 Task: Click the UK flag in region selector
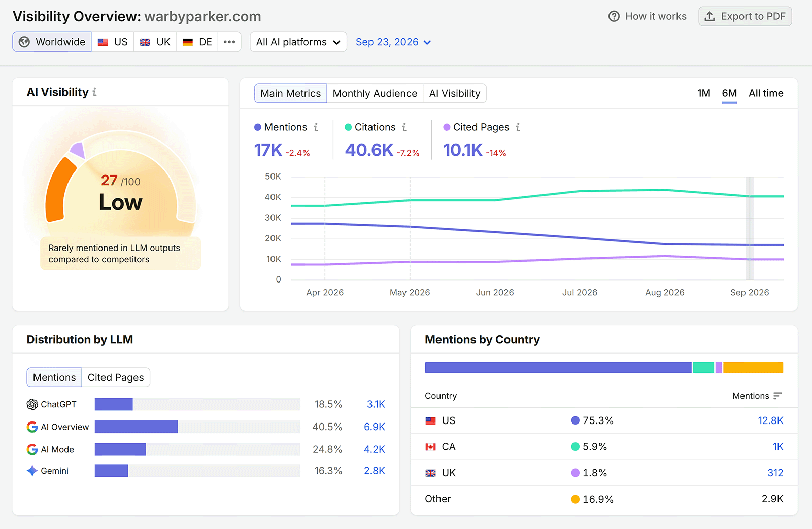(x=145, y=42)
